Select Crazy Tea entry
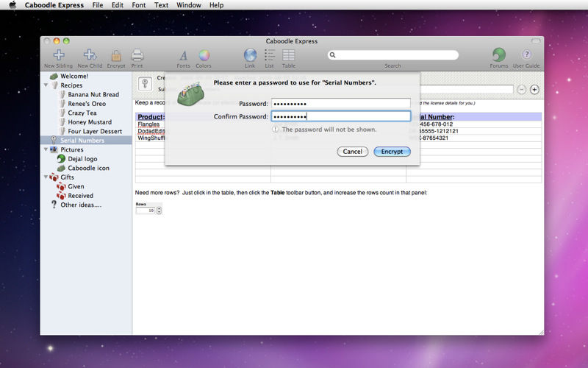This screenshot has height=368, width=588. (x=82, y=113)
